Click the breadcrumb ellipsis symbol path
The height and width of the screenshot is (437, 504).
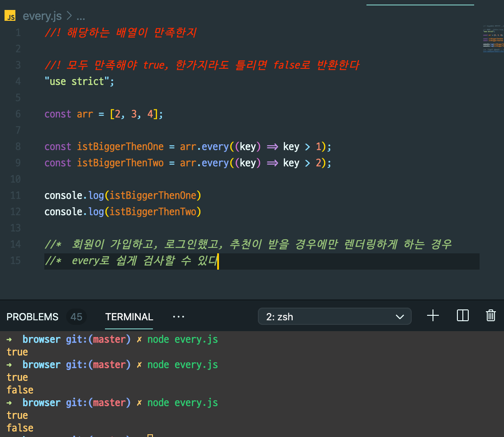point(81,17)
